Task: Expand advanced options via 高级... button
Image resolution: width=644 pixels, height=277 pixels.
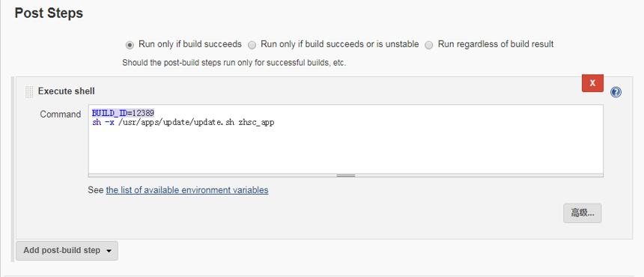Action: pos(583,213)
